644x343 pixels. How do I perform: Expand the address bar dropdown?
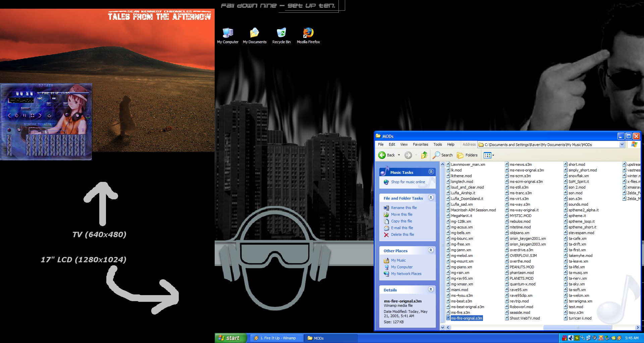tap(622, 145)
